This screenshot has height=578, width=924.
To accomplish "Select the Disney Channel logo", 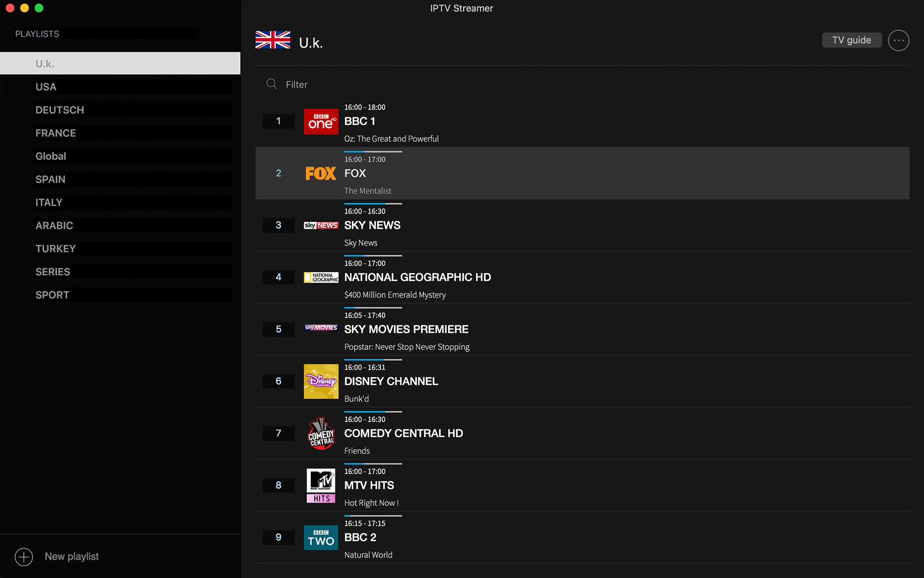I will [321, 381].
